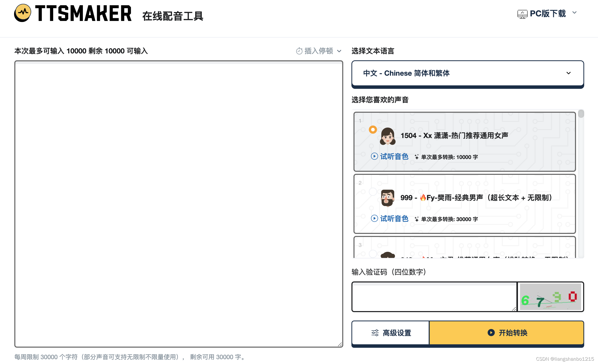Click the captcha code input field

point(434,297)
